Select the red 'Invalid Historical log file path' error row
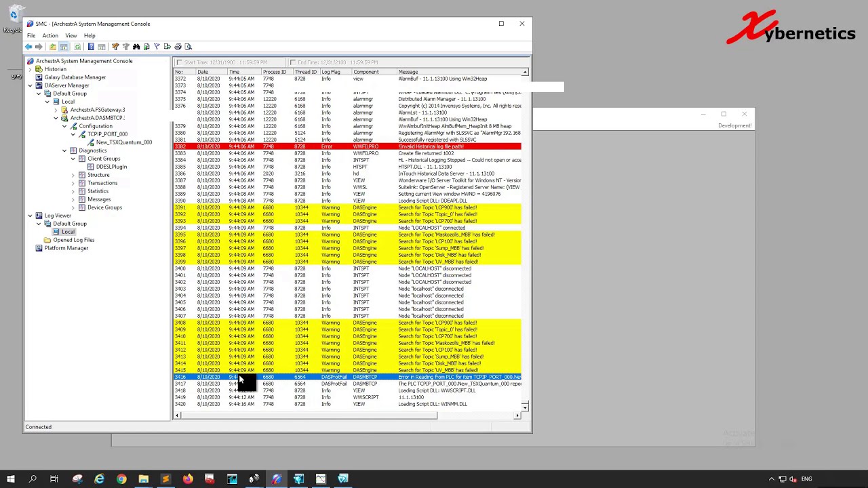The width and height of the screenshot is (868, 488). [x=347, y=146]
